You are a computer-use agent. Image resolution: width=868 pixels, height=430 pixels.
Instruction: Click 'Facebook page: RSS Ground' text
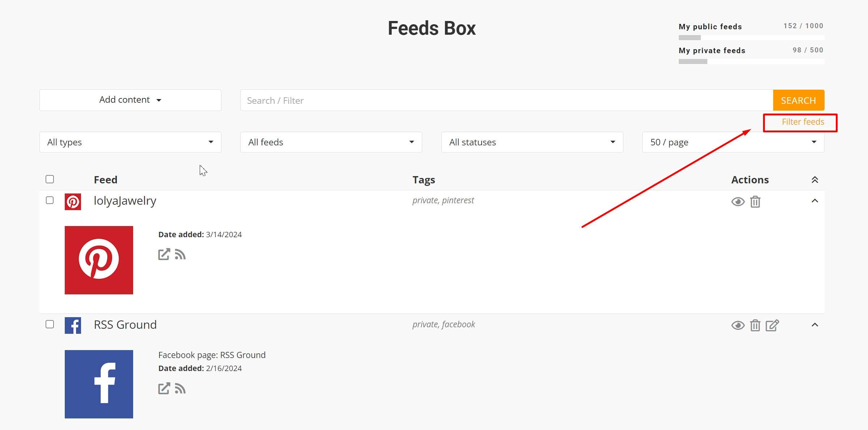pyautogui.click(x=212, y=355)
